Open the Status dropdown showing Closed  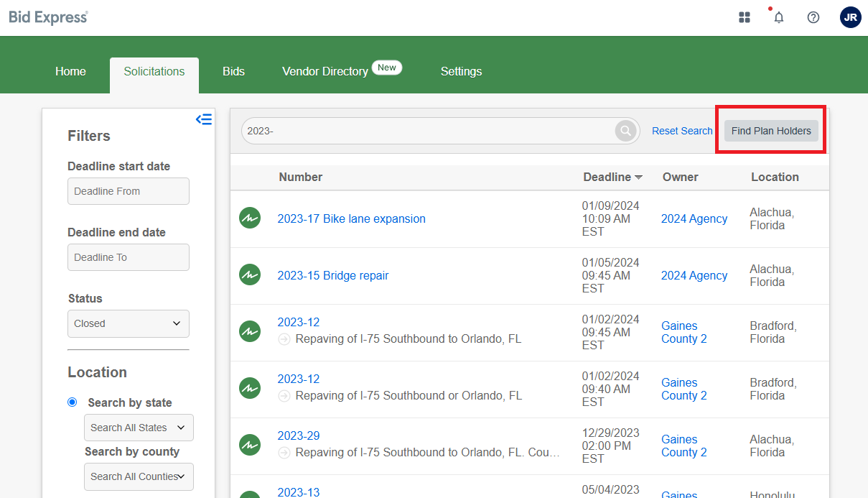tap(129, 323)
